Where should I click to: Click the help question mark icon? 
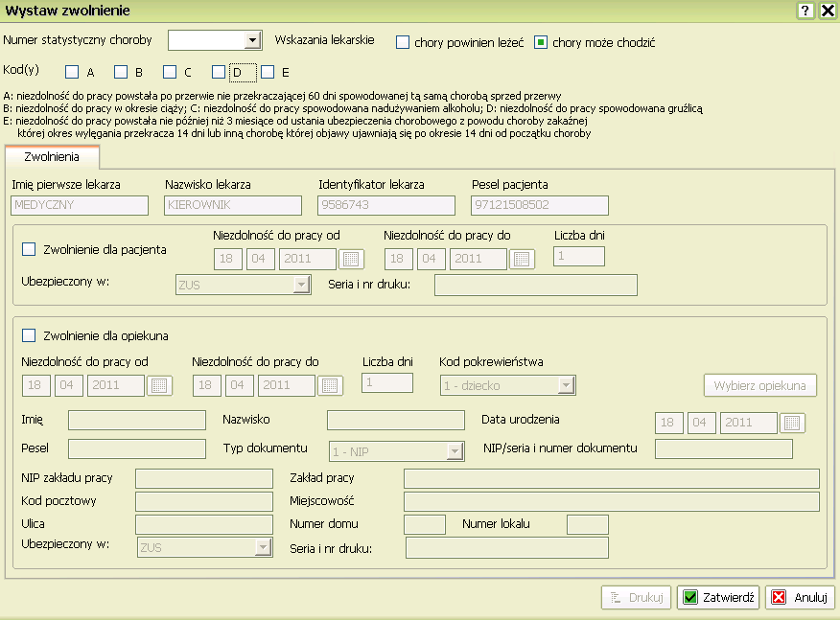point(805,11)
